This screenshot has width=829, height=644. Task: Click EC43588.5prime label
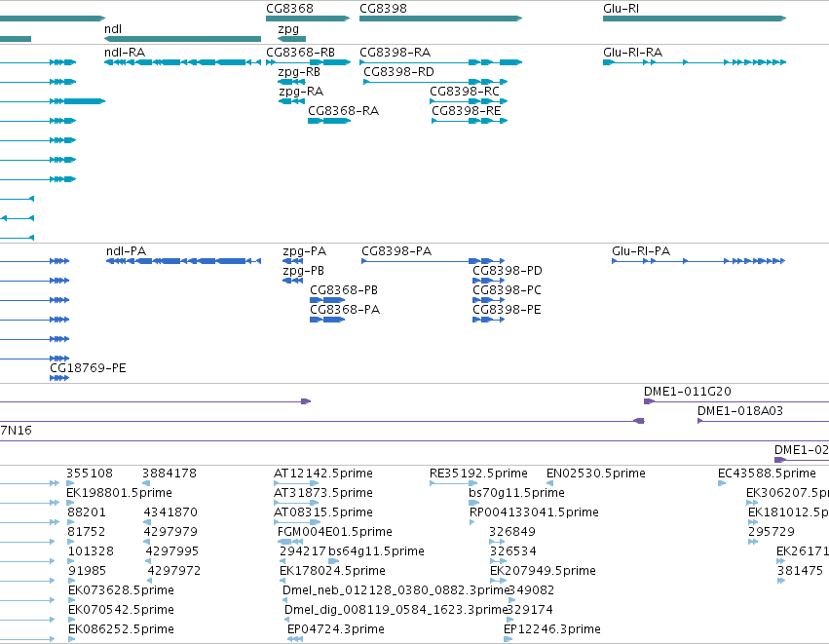[767, 474]
